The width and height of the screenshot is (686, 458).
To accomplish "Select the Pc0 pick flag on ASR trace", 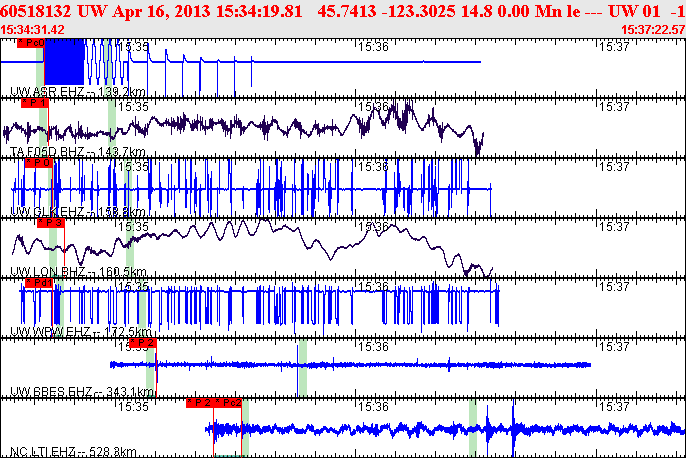I will [31, 43].
